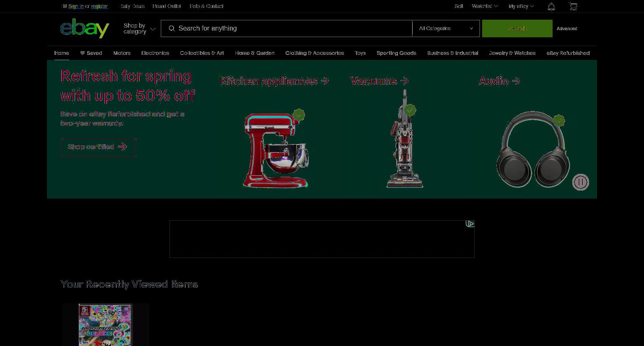Viewport: 644px width, 346px height.
Task: Focus the Search for anything field
Action: (287, 28)
